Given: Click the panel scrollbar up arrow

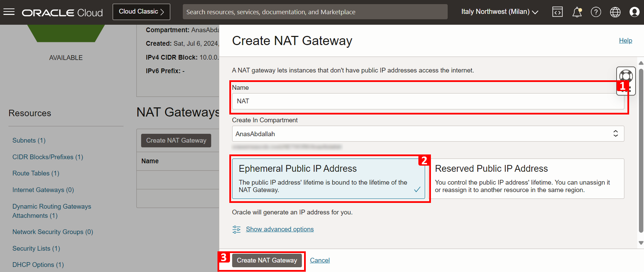Looking at the screenshot, I should (641, 63).
